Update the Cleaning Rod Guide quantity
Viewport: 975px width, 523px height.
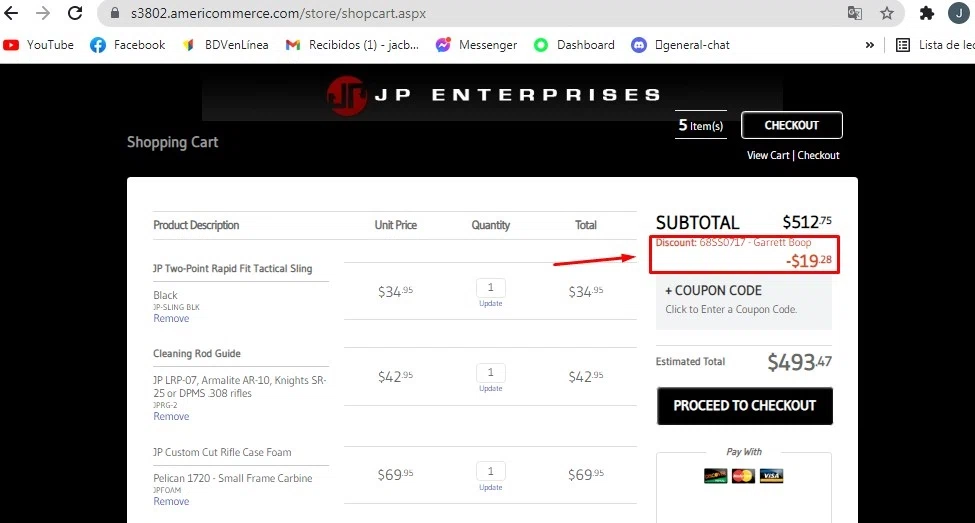[490, 389]
